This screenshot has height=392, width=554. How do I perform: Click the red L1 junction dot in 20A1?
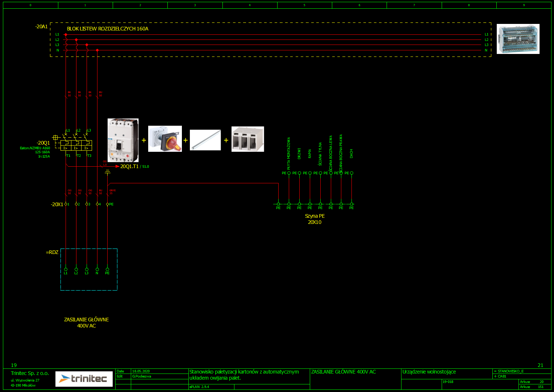click(66, 34)
